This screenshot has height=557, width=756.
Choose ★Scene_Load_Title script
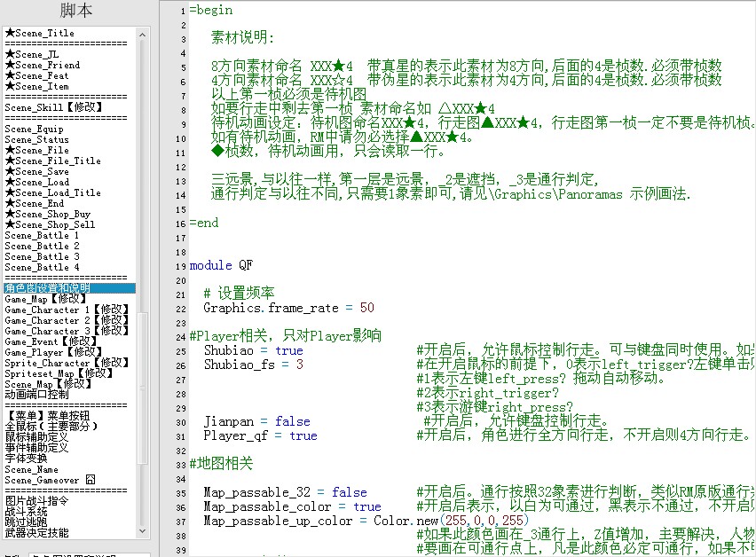(53, 192)
